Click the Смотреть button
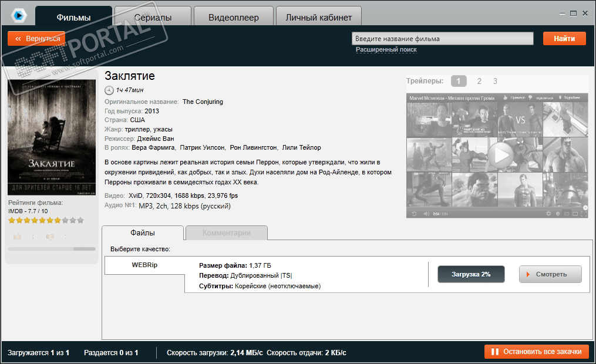 (x=550, y=274)
